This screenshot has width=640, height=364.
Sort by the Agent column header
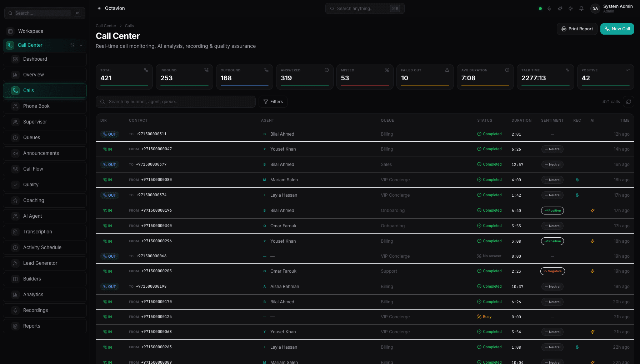(267, 121)
